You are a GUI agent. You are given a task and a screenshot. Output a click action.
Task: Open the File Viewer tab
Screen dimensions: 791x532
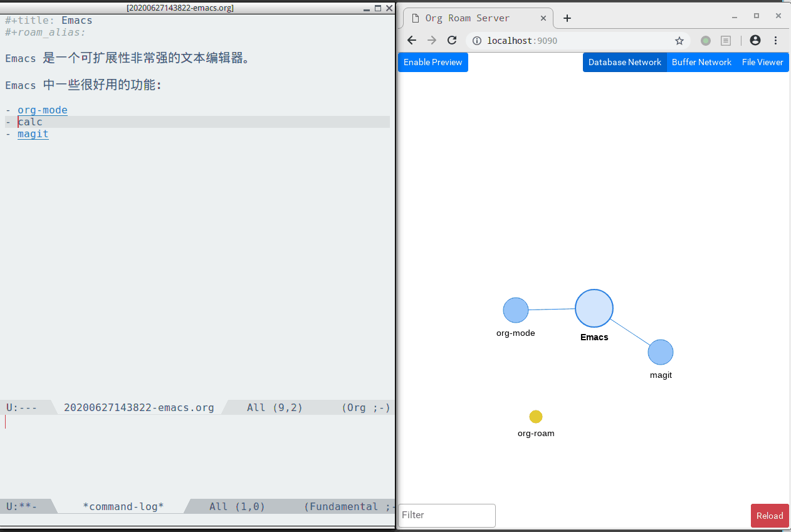763,62
